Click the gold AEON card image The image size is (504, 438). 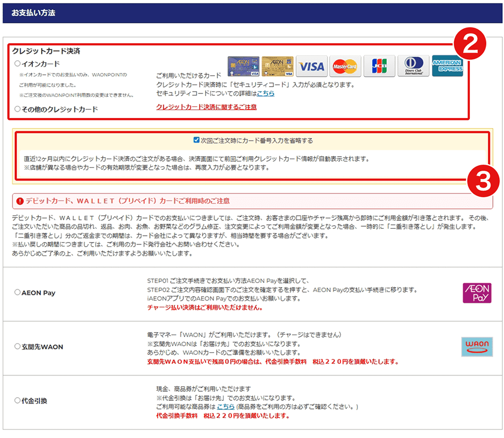277,66
